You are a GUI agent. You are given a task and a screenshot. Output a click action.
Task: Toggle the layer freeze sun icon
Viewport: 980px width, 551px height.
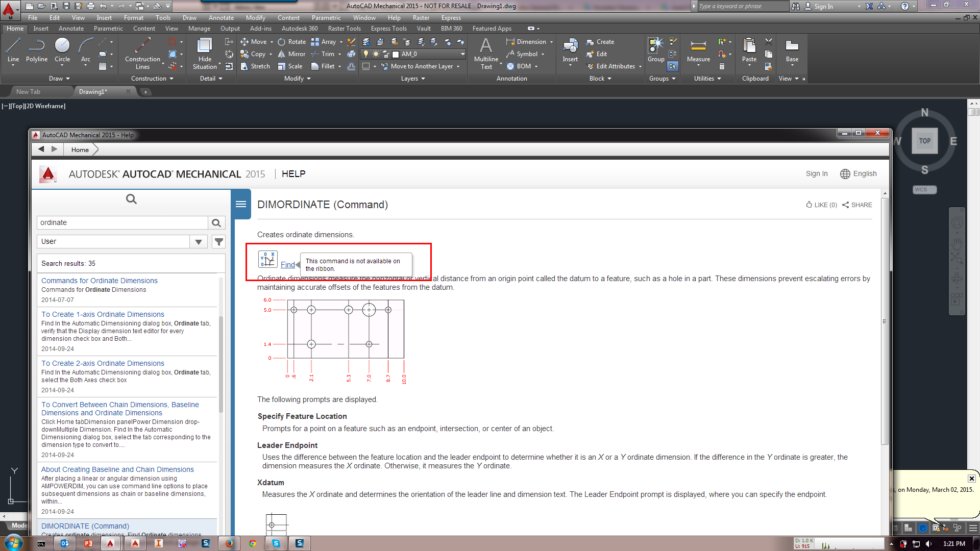(x=376, y=54)
